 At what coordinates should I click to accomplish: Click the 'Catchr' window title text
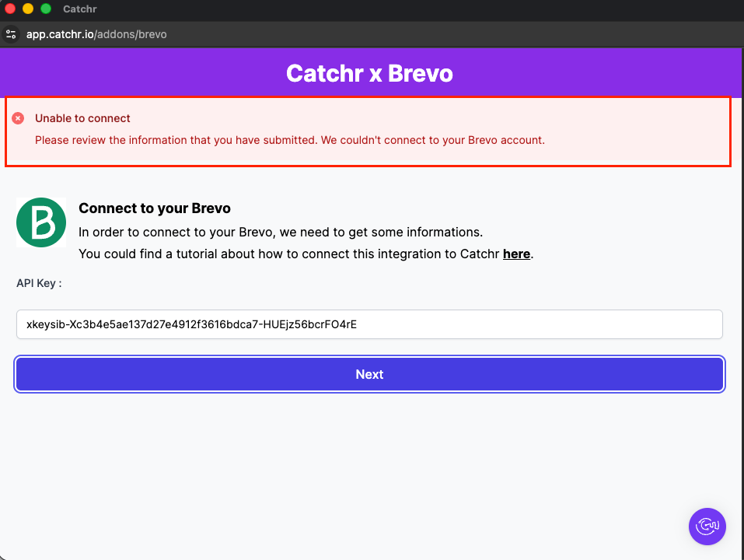pos(80,9)
